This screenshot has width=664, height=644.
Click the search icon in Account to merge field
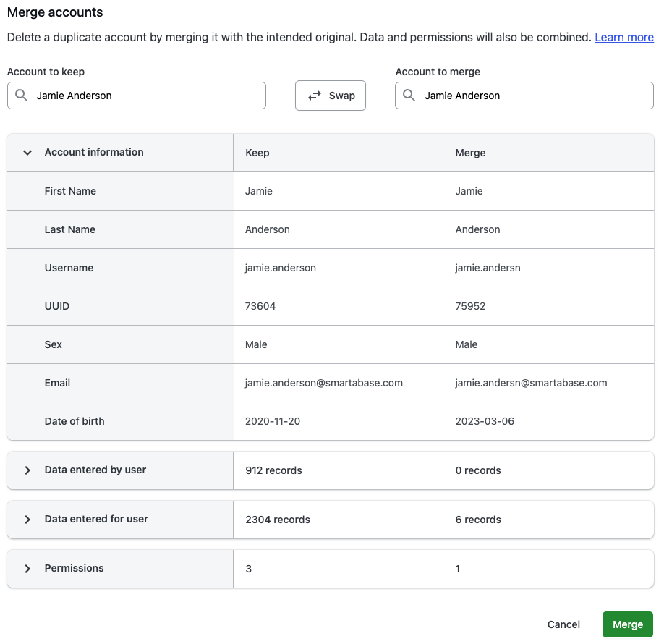[x=409, y=95]
